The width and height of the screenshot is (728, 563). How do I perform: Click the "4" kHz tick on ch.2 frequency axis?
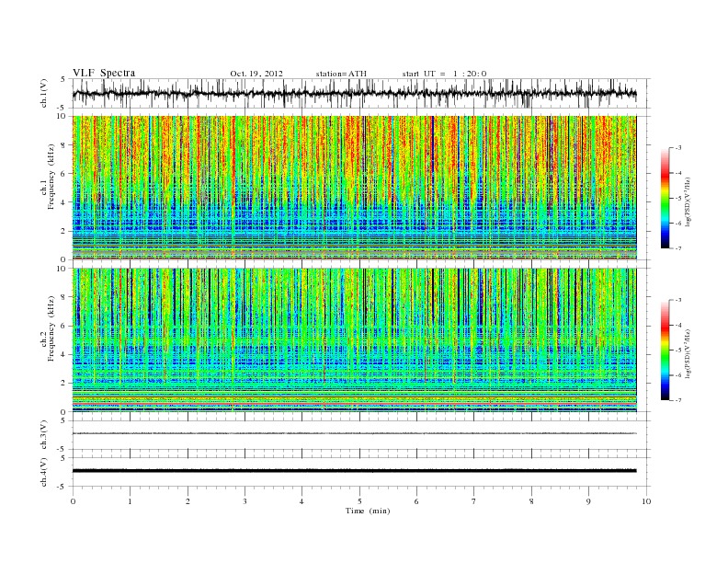[x=63, y=354]
